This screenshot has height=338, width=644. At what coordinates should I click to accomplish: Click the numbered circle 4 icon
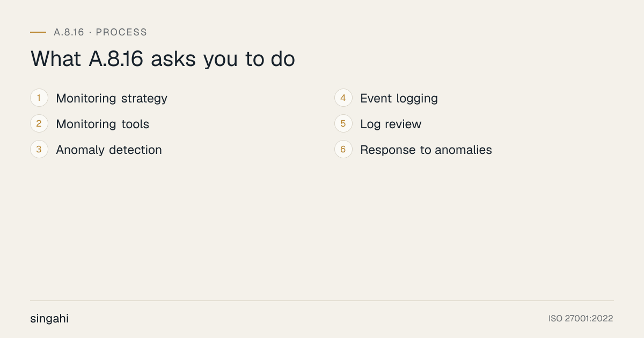click(343, 98)
